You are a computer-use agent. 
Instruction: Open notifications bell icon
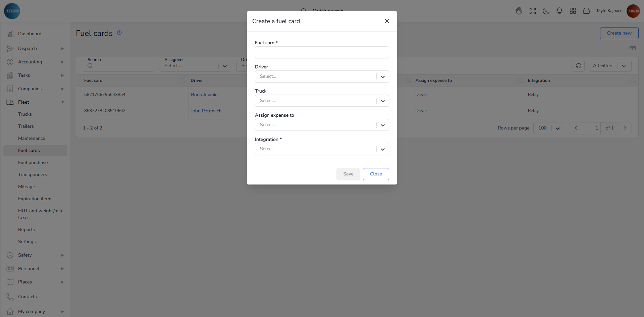[559, 11]
